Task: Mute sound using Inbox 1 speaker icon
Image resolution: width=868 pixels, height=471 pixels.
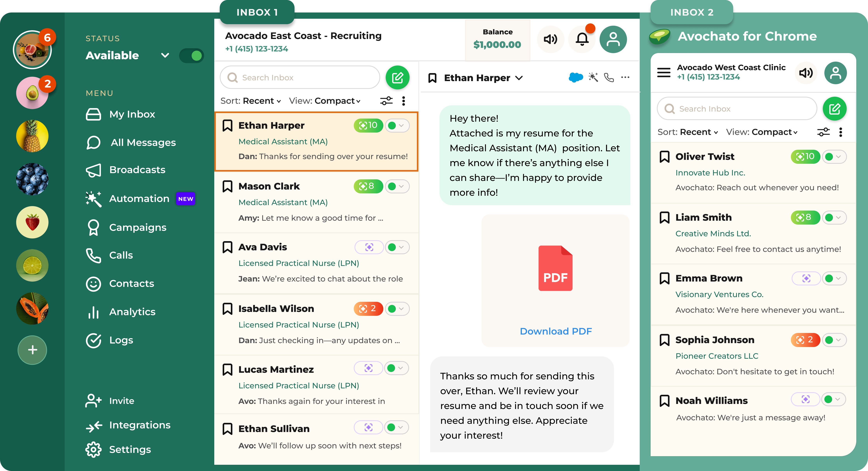Action: click(x=551, y=39)
